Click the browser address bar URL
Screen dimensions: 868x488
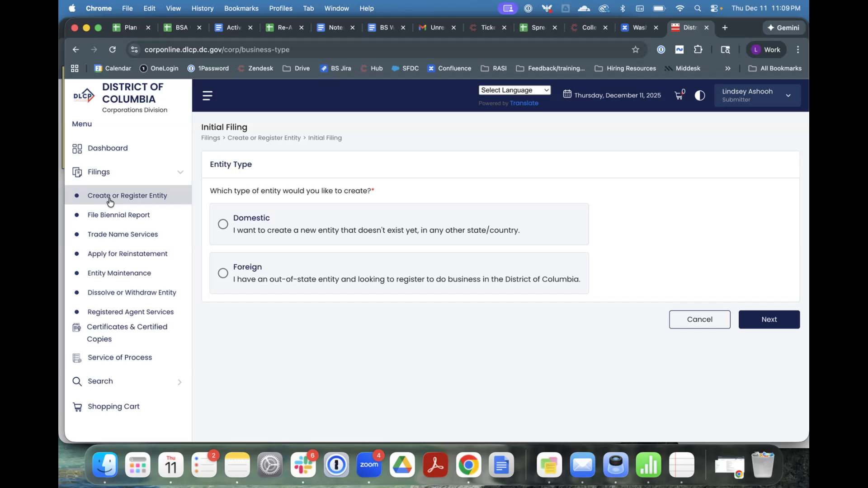[x=217, y=50]
